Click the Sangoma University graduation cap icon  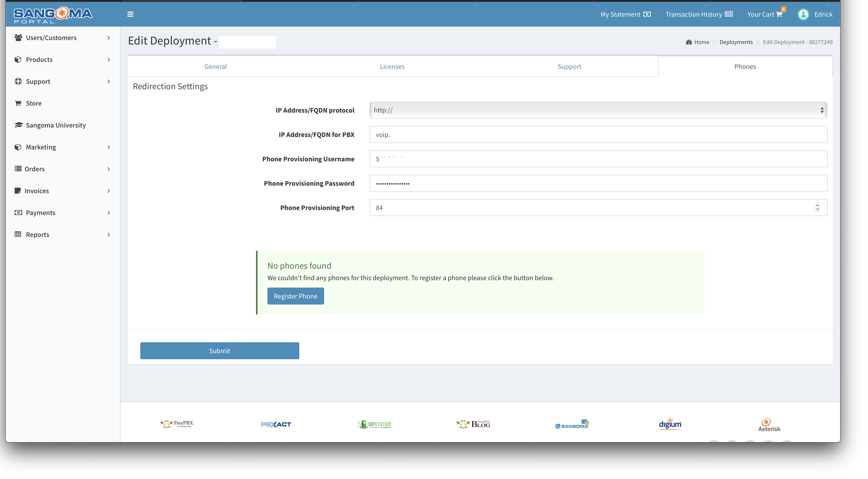pos(19,125)
